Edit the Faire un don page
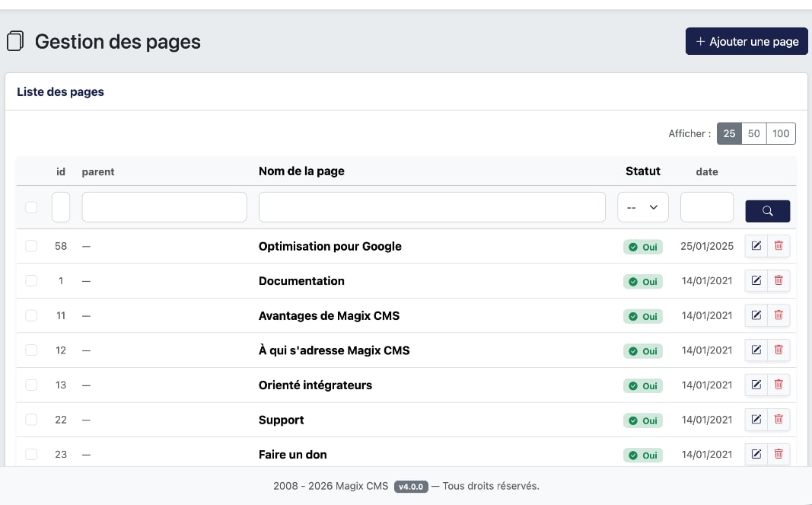Image resolution: width=812 pixels, height=505 pixels. click(756, 454)
